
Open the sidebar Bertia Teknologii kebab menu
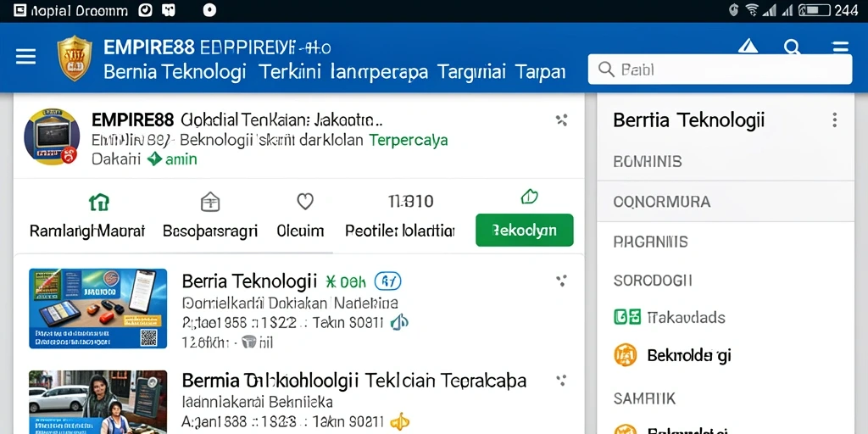[x=834, y=120]
